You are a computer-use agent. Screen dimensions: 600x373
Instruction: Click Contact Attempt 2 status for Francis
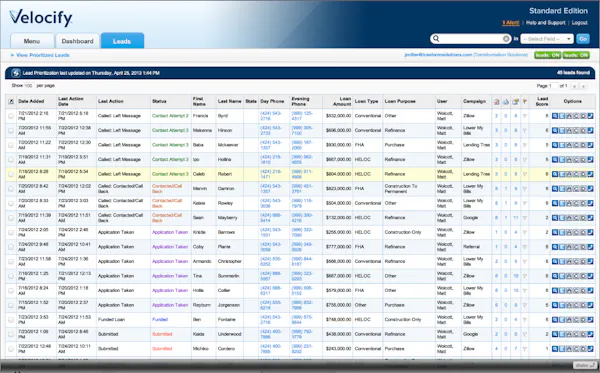(170, 116)
